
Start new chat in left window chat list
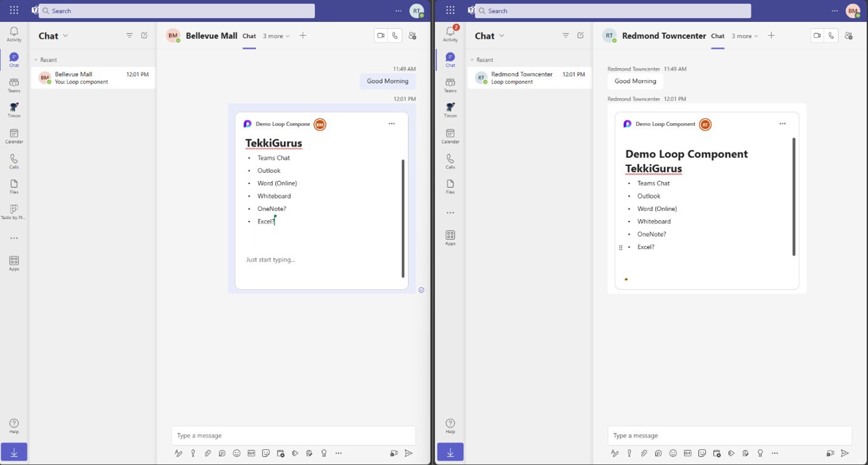[144, 36]
